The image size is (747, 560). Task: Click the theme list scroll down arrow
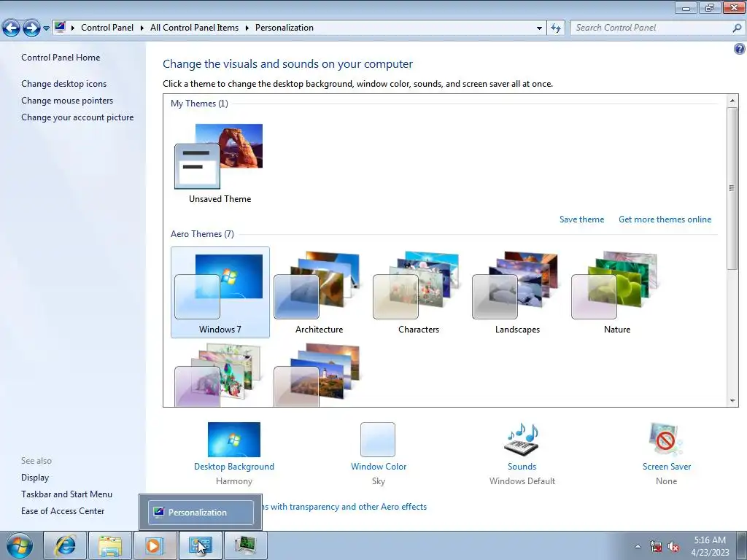732,401
